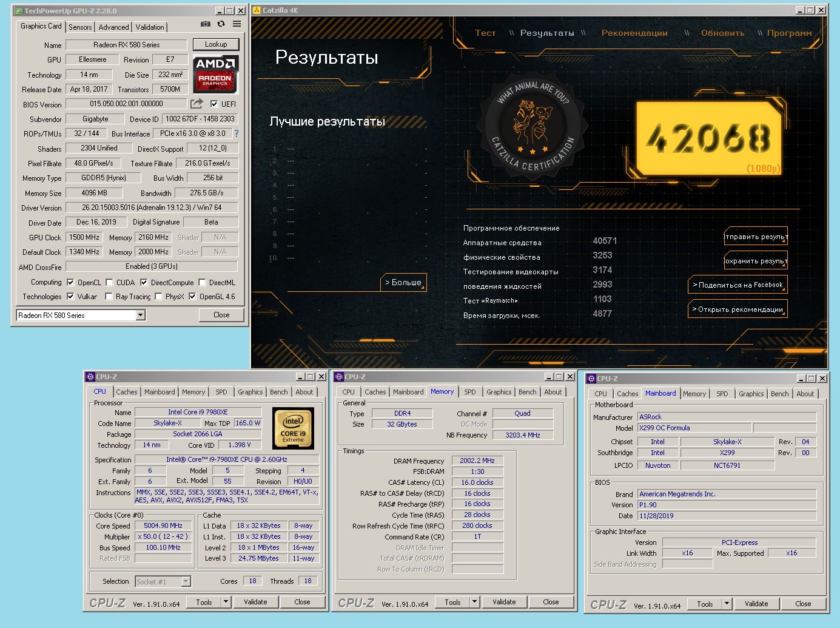Click About tab in CPU-Z Mainboard window
This screenshot has width=840, height=628.
[805, 394]
